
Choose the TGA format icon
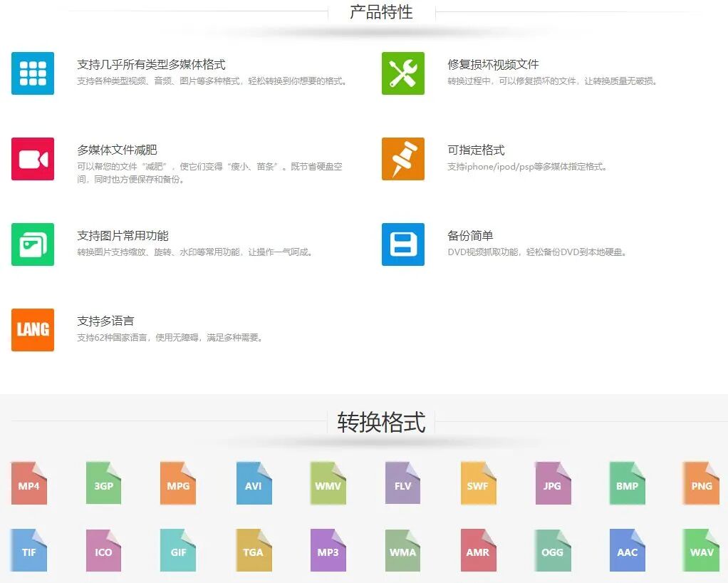pyautogui.click(x=254, y=550)
